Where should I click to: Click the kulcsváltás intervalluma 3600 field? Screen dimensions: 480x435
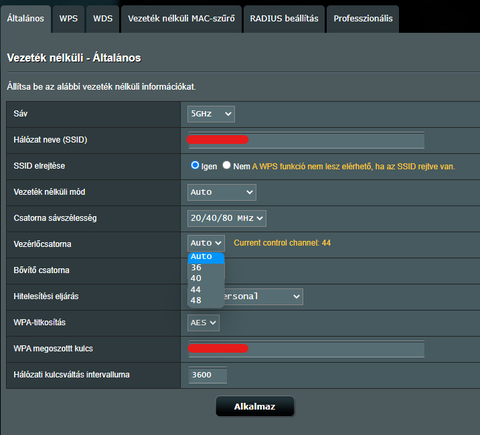click(207, 375)
